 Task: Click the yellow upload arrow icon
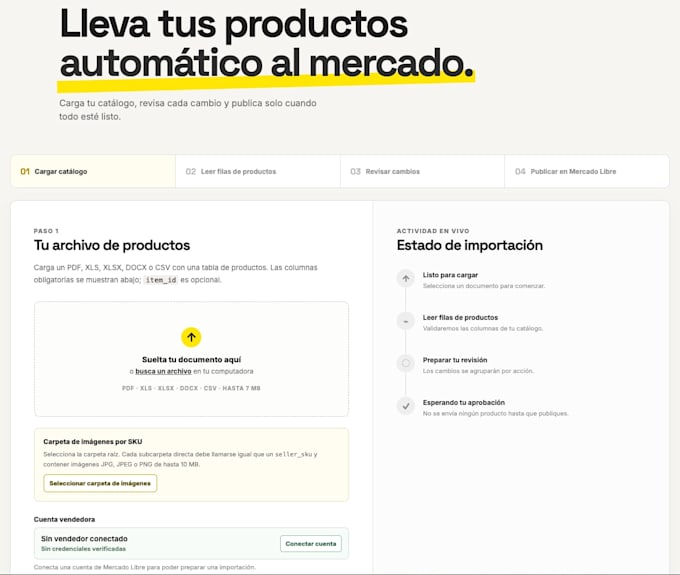coord(191,337)
